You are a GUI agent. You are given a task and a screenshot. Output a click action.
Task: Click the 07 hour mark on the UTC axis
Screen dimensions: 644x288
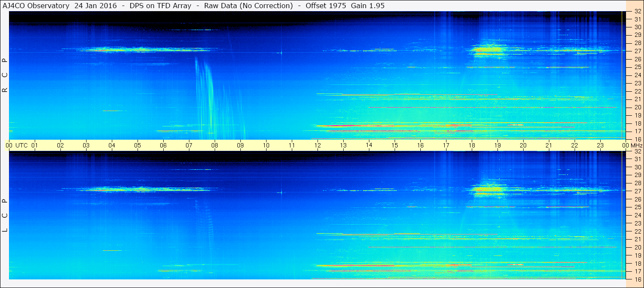(189, 145)
